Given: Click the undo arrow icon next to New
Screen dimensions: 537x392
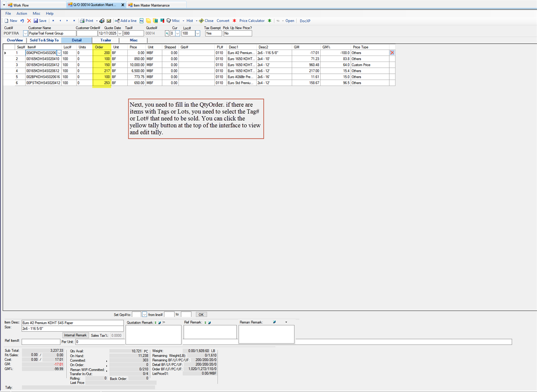Looking at the screenshot, I should tap(21, 20).
